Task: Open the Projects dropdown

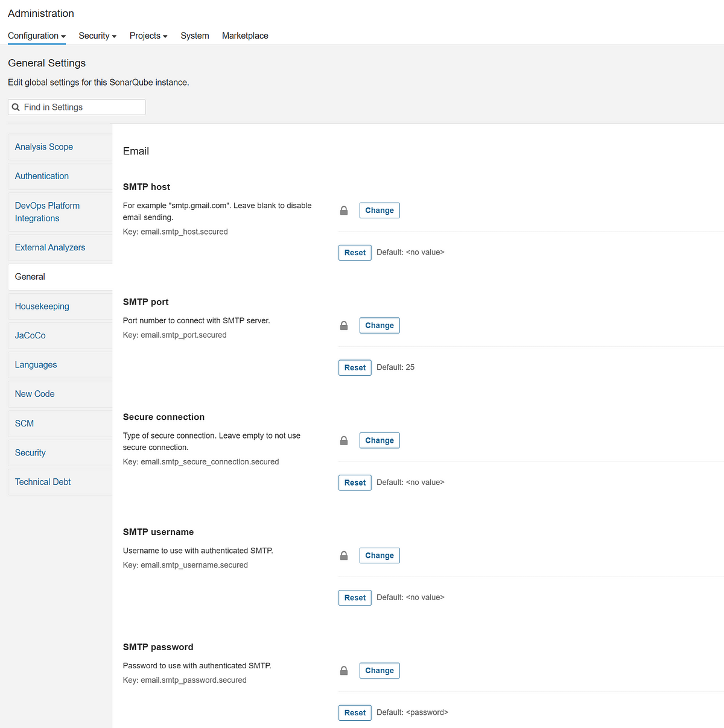Action: (x=148, y=36)
